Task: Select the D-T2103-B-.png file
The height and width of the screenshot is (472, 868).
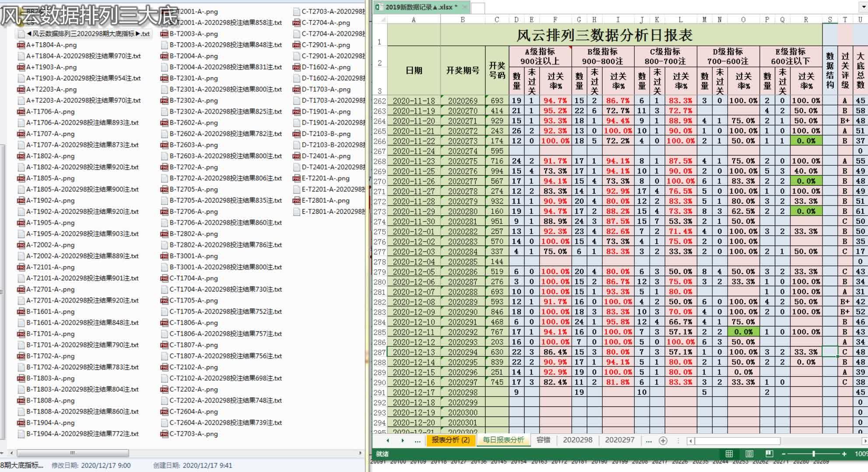Action: click(x=322, y=134)
